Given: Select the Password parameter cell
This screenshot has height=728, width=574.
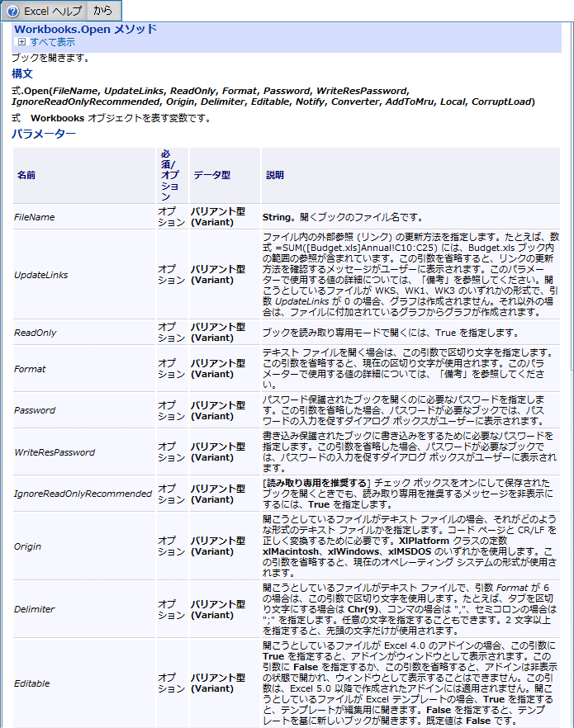Looking at the screenshot, I should point(84,410).
